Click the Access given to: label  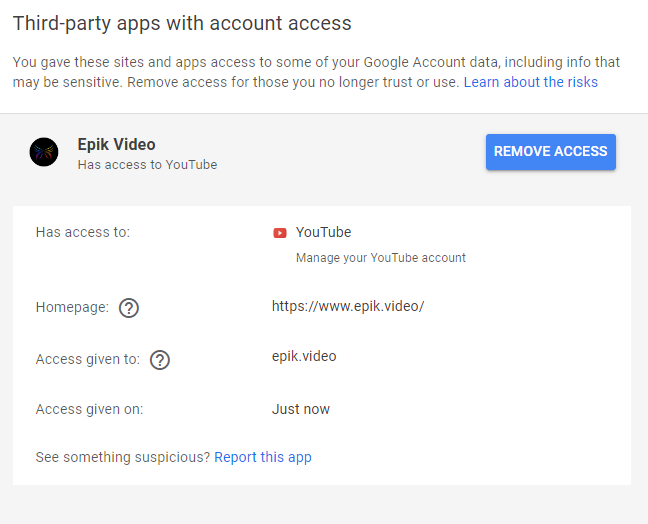click(x=88, y=360)
